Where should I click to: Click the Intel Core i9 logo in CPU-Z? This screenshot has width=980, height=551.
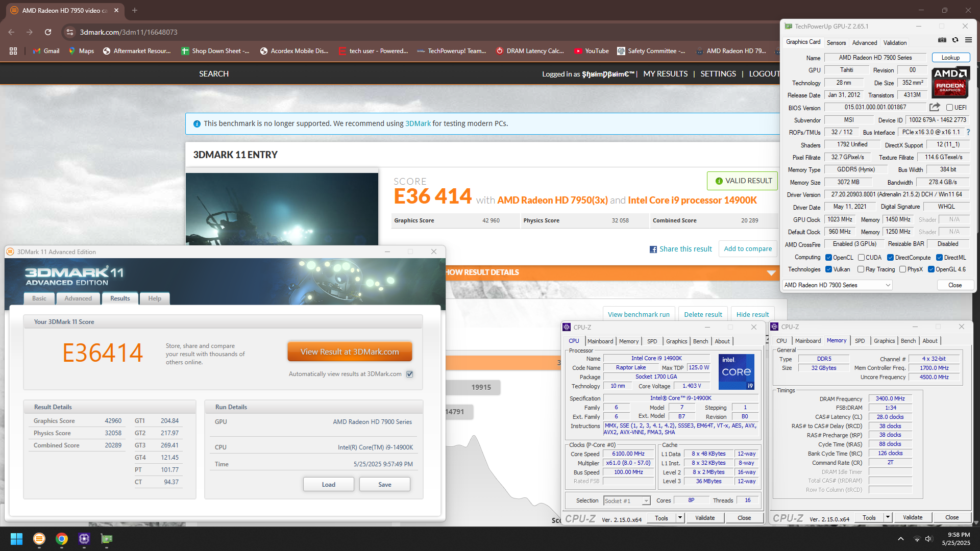[736, 372]
